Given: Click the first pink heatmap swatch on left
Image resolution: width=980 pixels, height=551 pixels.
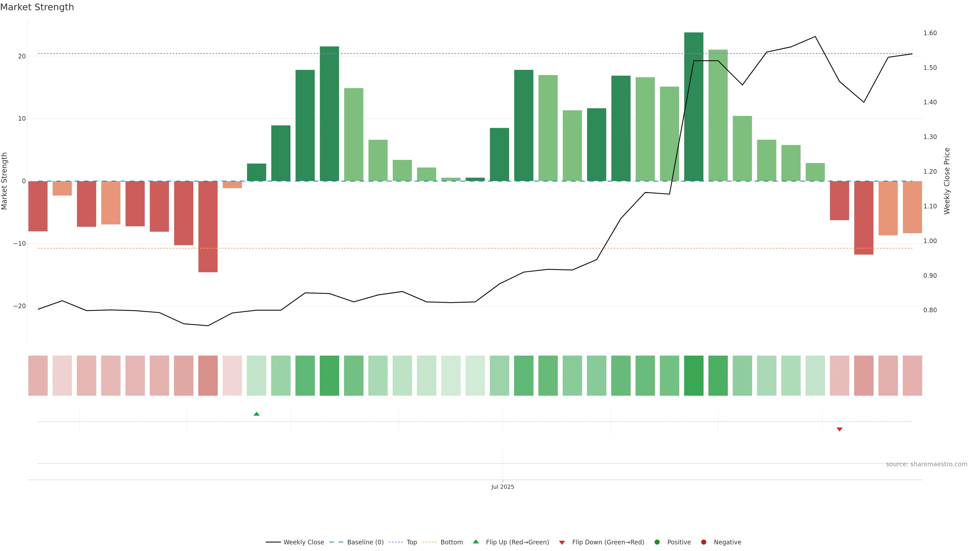Looking at the screenshot, I should pos(38,376).
